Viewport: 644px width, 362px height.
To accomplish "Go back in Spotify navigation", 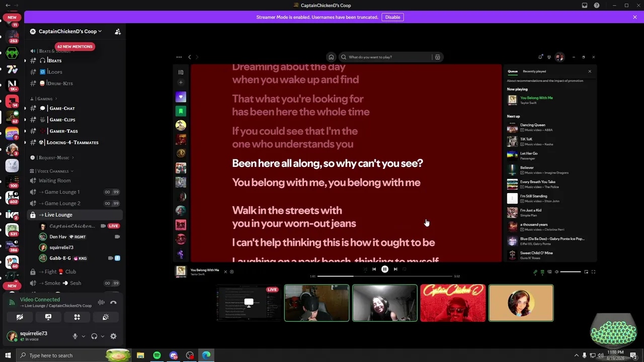I will click(190, 57).
